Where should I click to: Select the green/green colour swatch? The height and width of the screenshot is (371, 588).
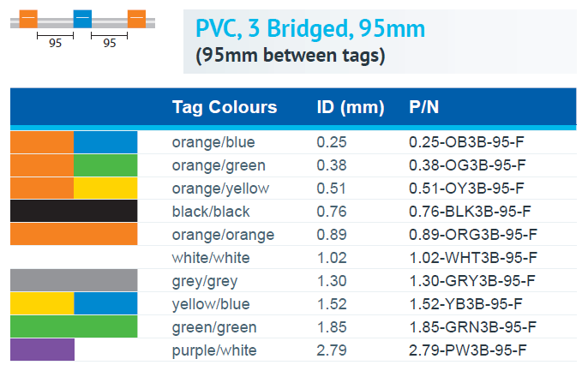[74, 326]
